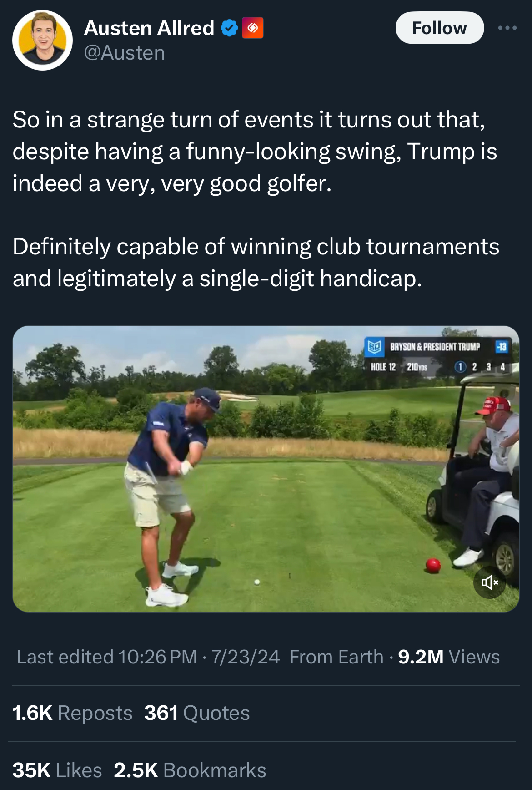Click the From Earth location label

[336, 657]
